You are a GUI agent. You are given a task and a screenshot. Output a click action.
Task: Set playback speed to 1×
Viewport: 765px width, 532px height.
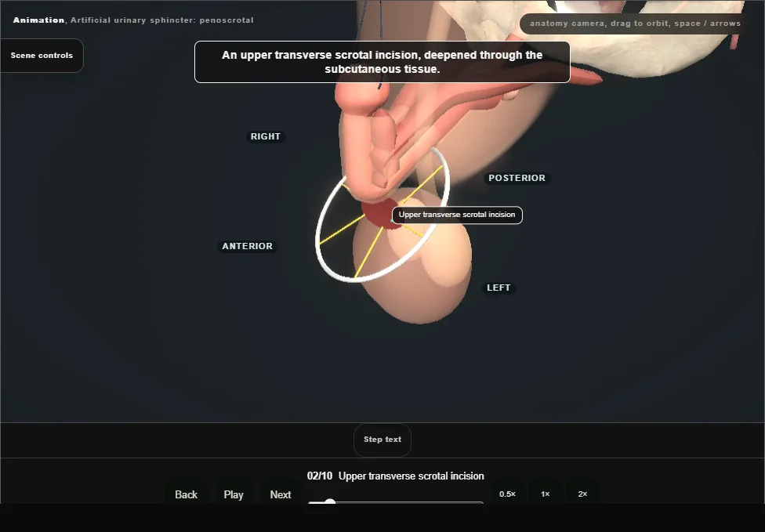click(545, 494)
